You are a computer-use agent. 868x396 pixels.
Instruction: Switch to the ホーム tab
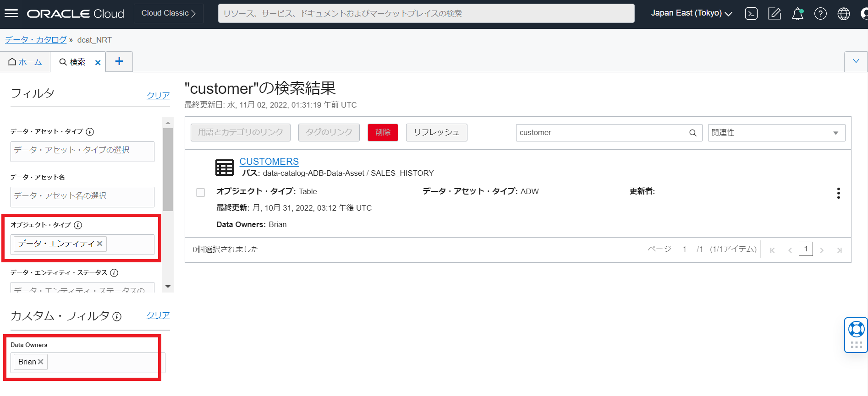point(26,62)
